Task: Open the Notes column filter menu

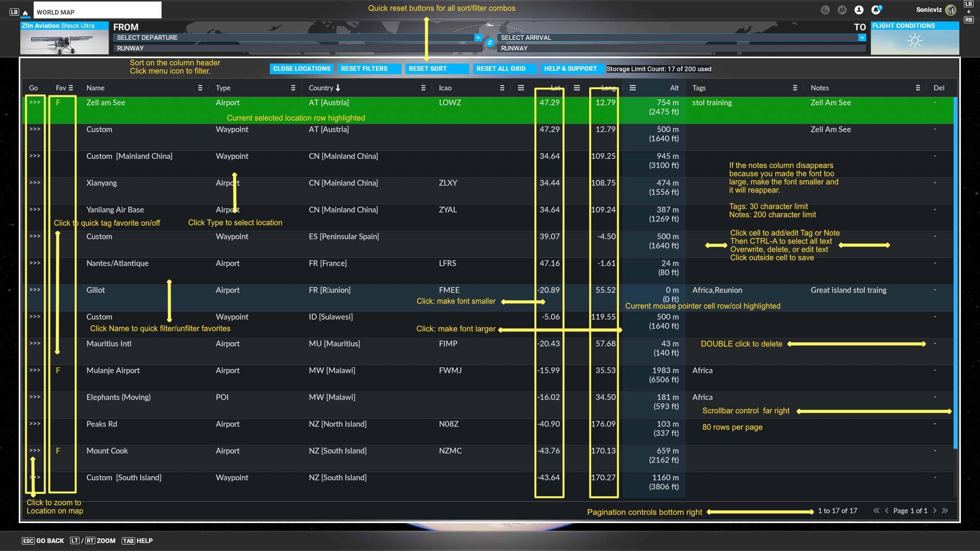Action: coord(918,88)
